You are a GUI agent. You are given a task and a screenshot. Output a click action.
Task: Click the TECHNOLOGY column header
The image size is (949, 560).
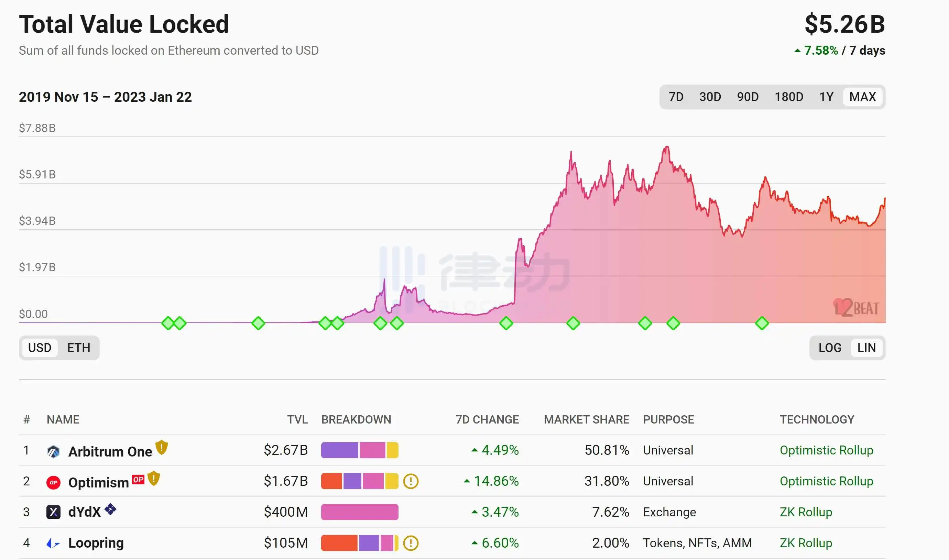817,420
